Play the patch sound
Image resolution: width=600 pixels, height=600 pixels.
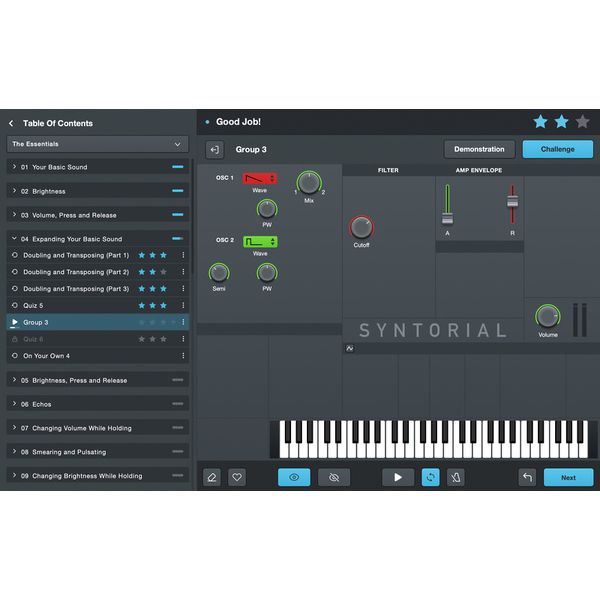pyautogui.click(x=398, y=477)
